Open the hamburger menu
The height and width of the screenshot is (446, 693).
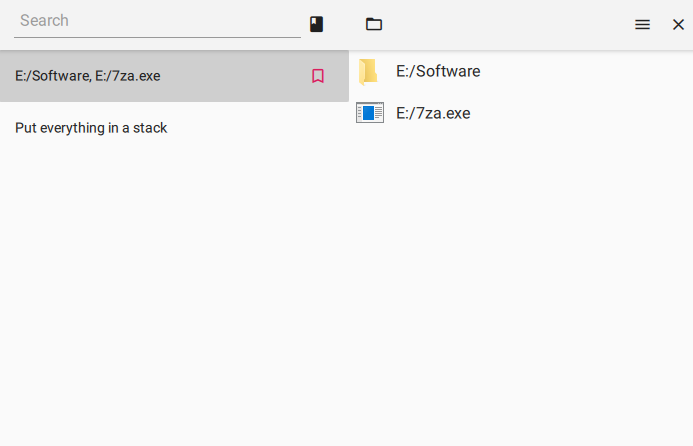pyautogui.click(x=642, y=24)
